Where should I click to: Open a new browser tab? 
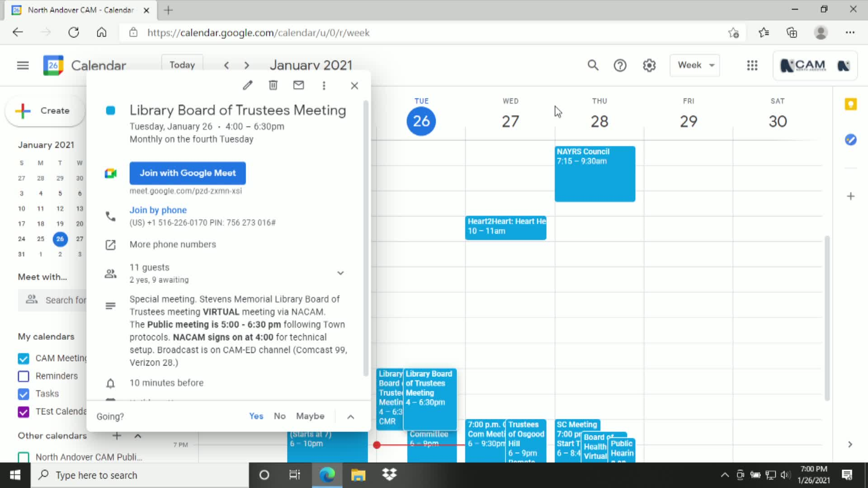coord(168,10)
